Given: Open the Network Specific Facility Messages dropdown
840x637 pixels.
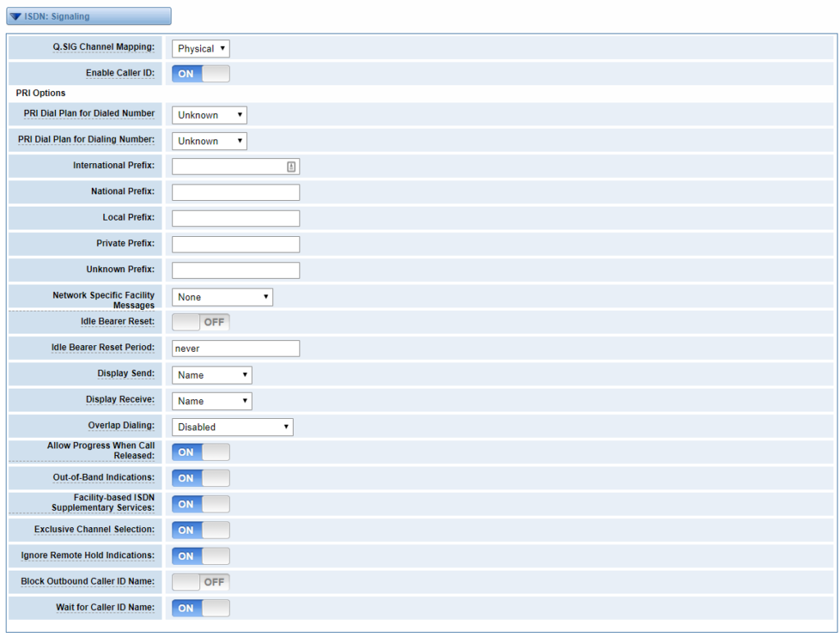Looking at the screenshot, I should 221,297.
